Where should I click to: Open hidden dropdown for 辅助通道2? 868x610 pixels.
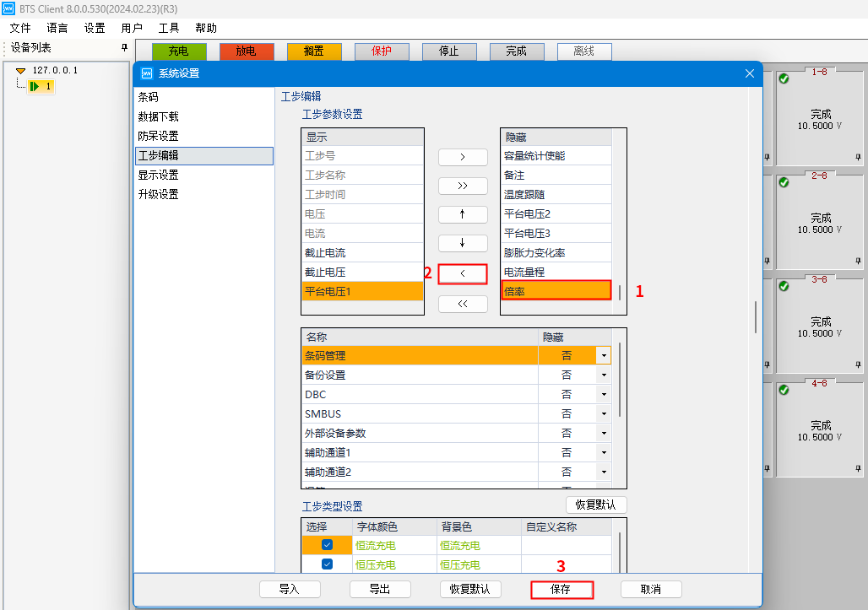pyautogui.click(x=604, y=472)
